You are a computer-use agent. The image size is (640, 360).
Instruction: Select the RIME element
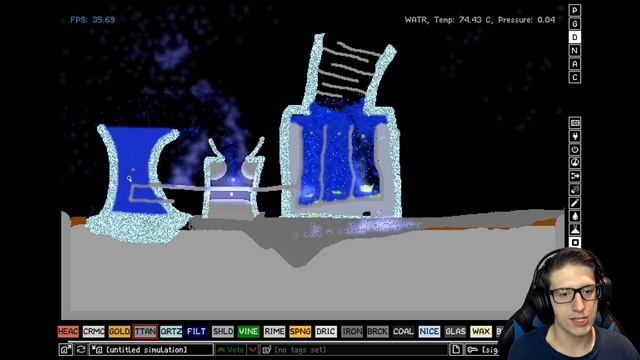(274, 331)
